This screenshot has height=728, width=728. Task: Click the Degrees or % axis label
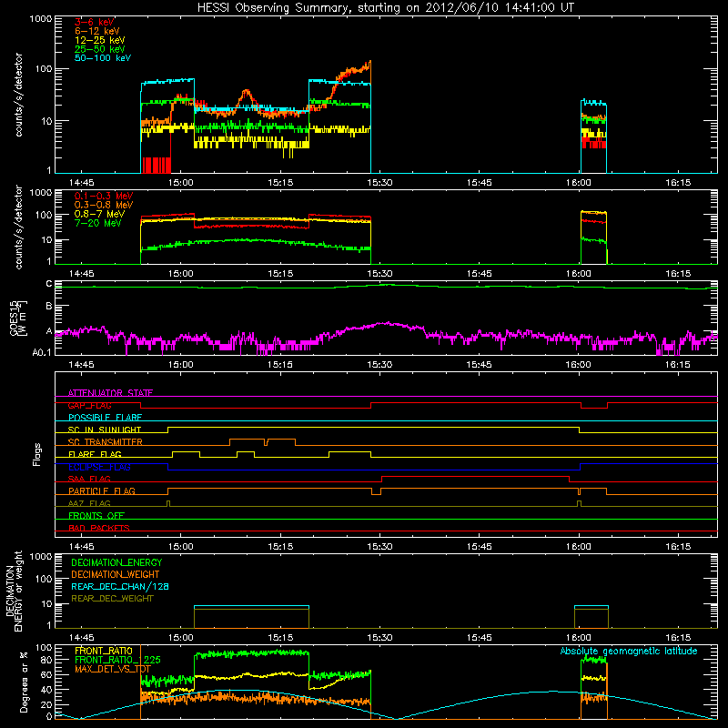pyautogui.click(x=24, y=682)
